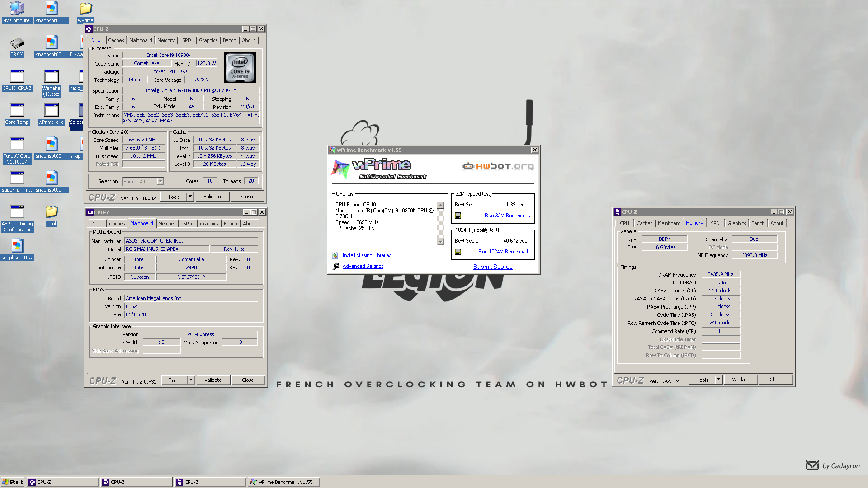Click Validate in top CPU-Z window

pyautogui.click(x=212, y=197)
